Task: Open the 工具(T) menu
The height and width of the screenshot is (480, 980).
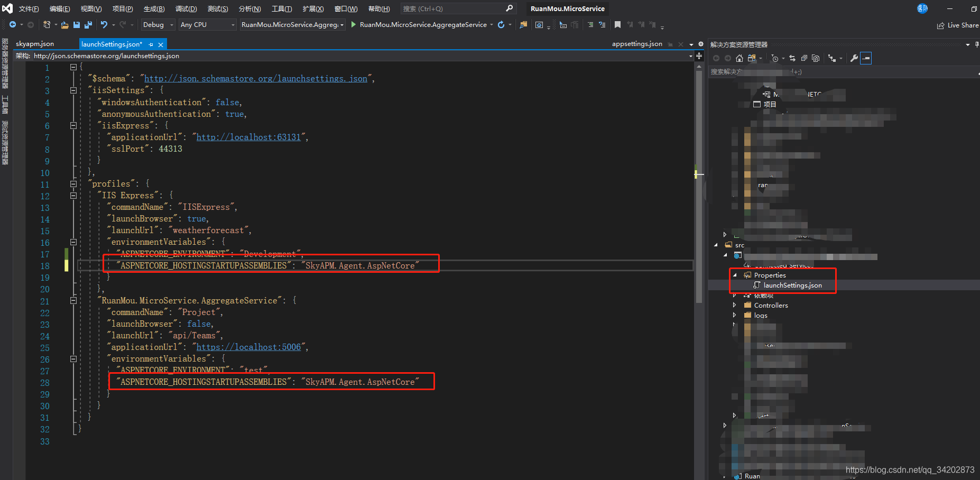Action: [x=282, y=8]
